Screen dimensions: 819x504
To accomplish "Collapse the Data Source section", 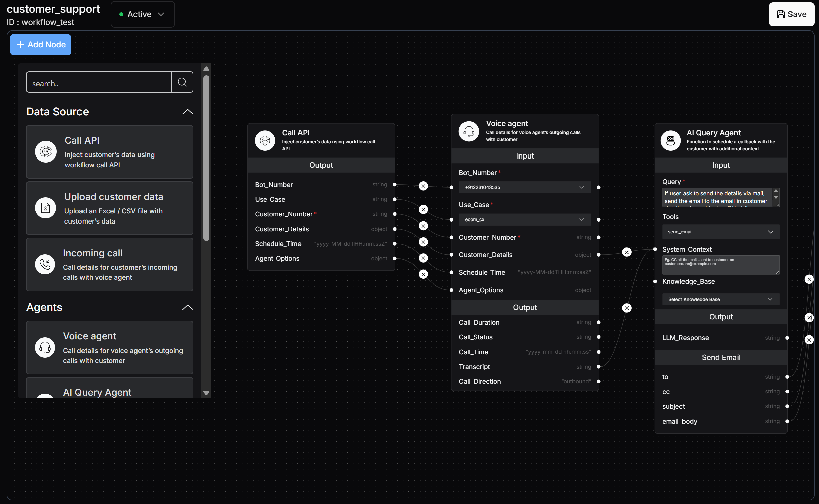I will point(187,112).
